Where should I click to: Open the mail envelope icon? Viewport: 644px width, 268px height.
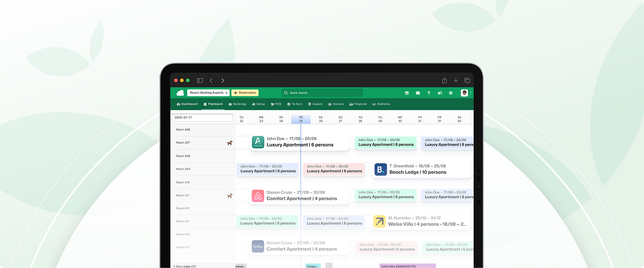click(x=418, y=93)
